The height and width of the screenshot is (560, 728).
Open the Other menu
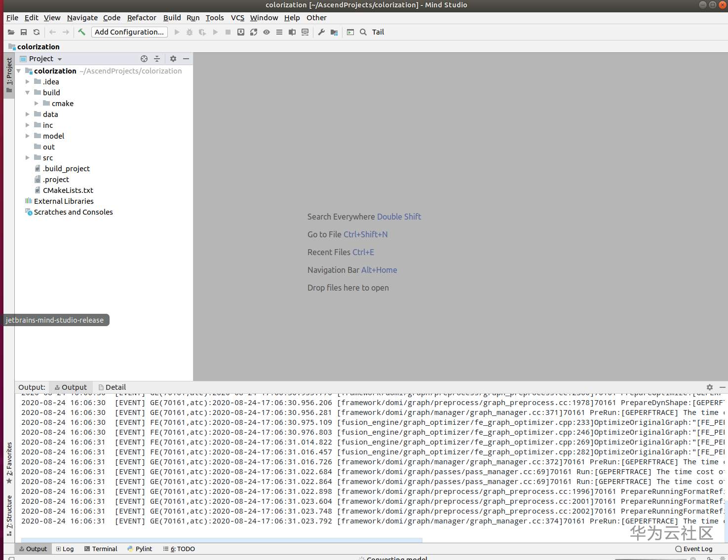click(x=316, y=18)
